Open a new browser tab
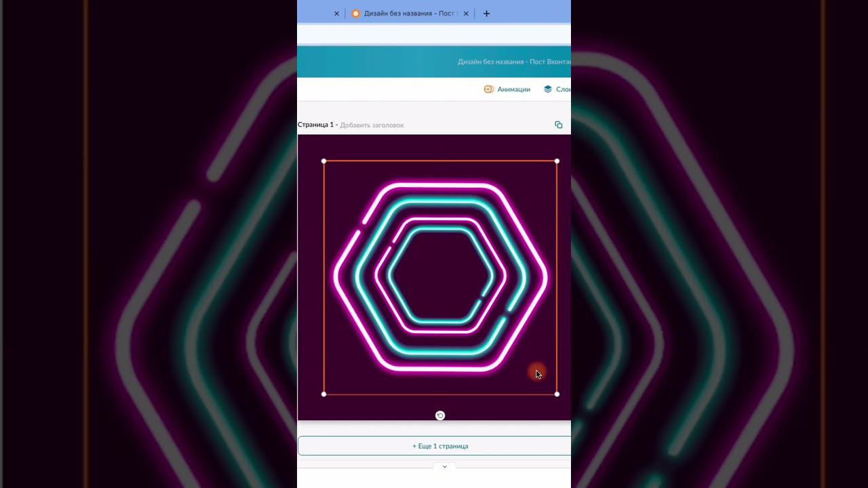Viewport: 868px width, 488px height. click(486, 14)
